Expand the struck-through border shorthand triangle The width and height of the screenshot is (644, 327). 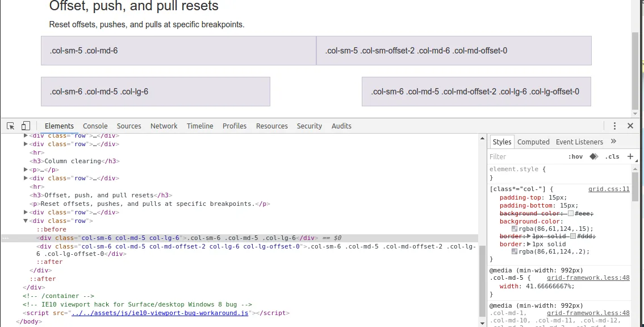pyautogui.click(x=529, y=237)
